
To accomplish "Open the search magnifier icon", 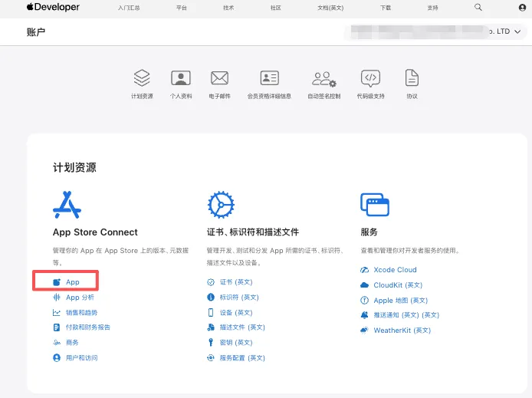I will click(x=478, y=7).
